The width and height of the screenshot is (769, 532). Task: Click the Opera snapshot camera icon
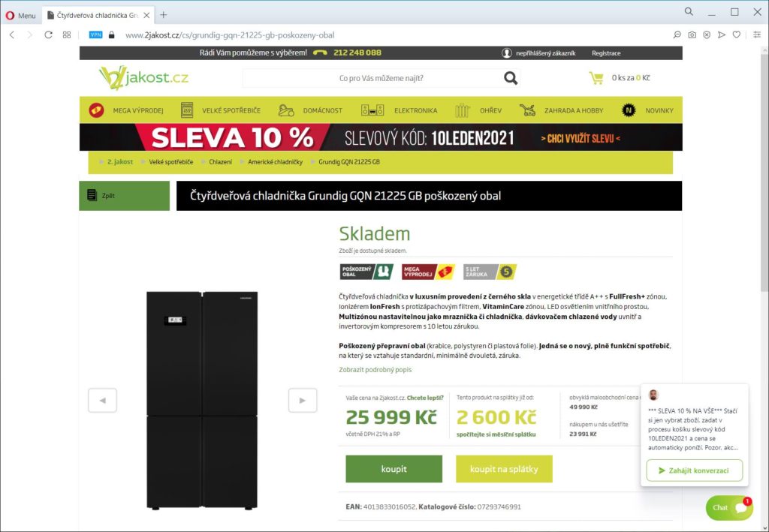(x=692, y=35)
